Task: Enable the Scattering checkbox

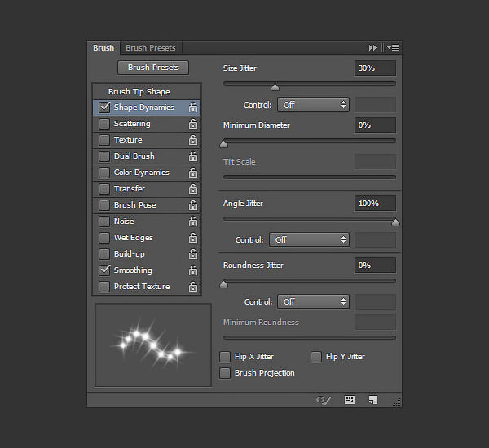Action: click(x=104, y=124)
